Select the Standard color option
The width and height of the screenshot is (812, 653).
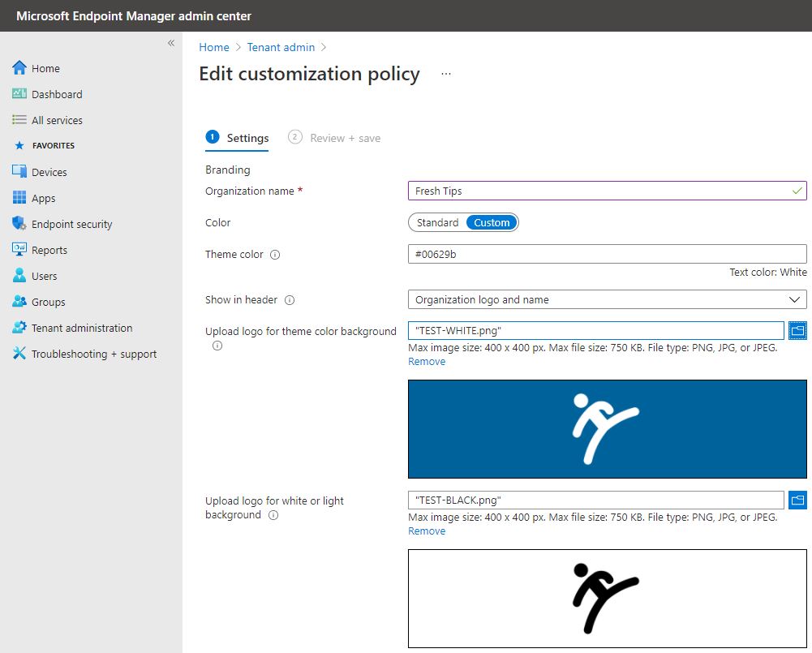coord(437,223)
